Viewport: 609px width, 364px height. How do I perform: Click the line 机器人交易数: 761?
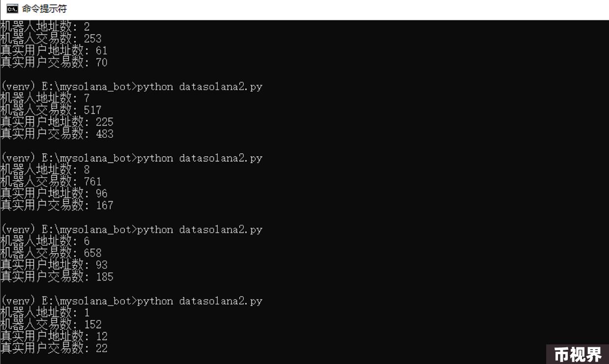pyautogui.click(x=51, y=182)
